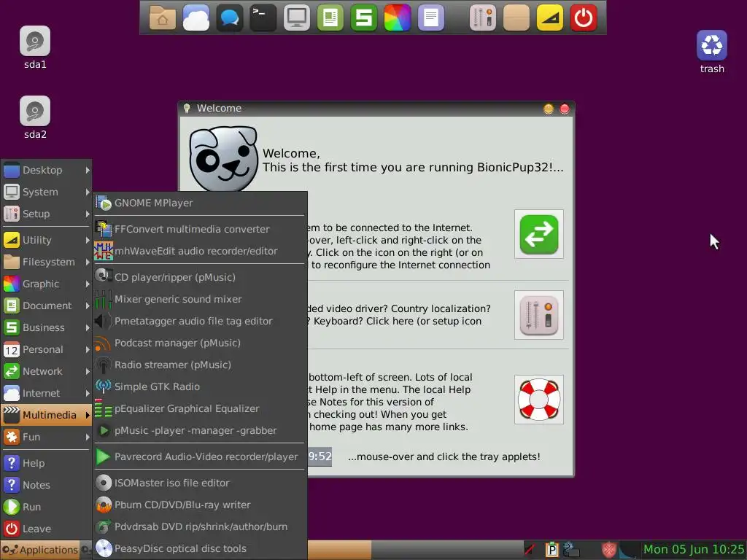
Task: Launch Pburn CD/DVD/Blu-ray writer
Action: click(x=200, y=505)
